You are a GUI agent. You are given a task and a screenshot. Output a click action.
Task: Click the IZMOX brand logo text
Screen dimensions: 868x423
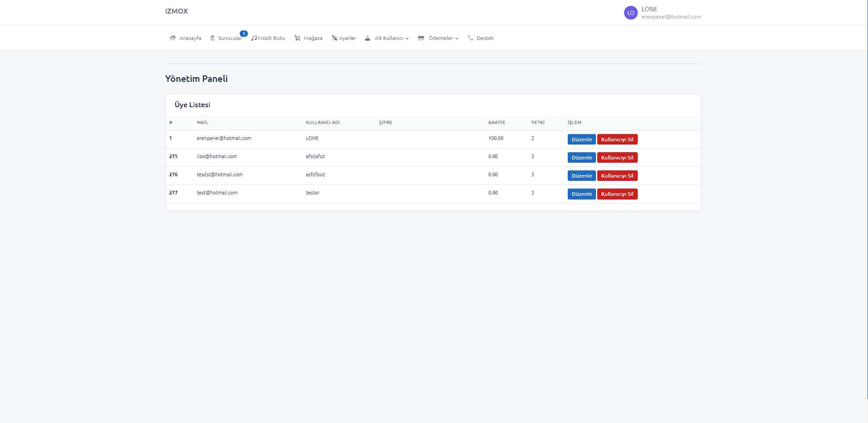(x=177, y=11)
